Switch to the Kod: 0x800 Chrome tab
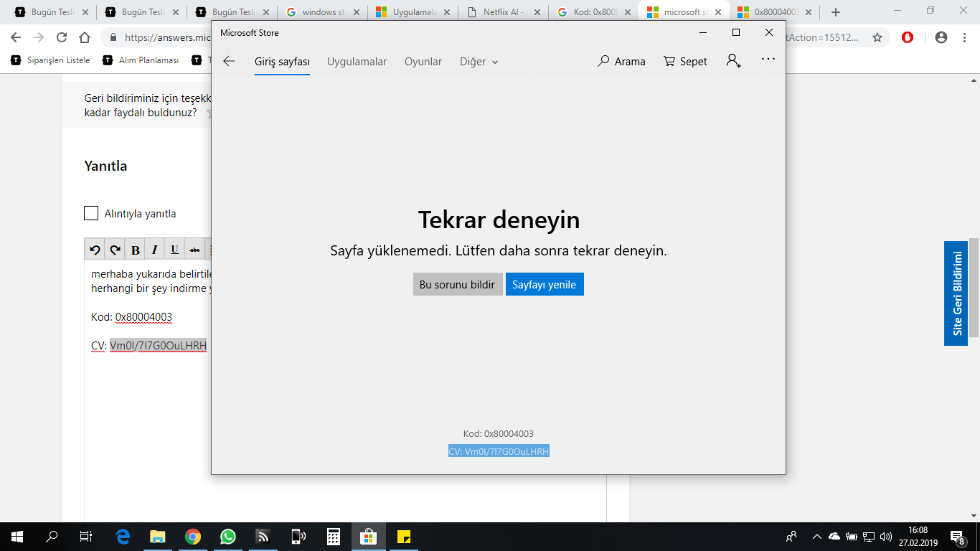The height and width of the screenshot is (551, 980). [593, 12]
